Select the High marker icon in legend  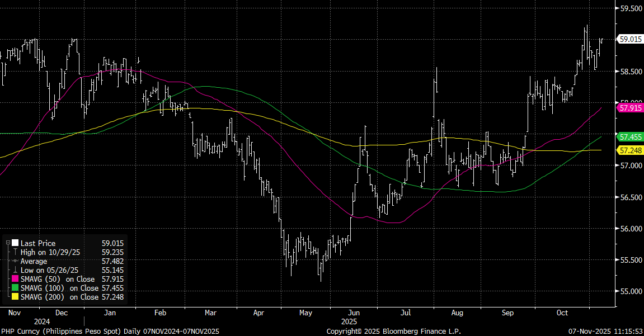click(x=15, y=253)
